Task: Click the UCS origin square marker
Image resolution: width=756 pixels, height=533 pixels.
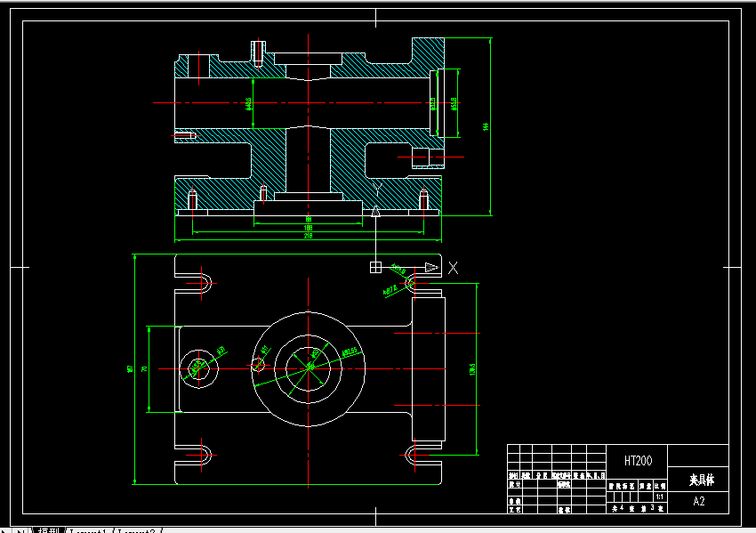Action: coord(375,267)
